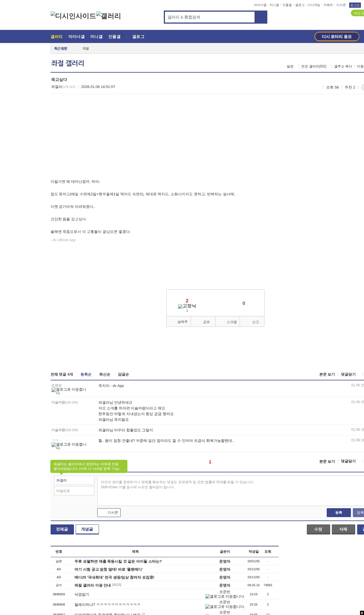
Task: Click the 글쓴이 column header
Action: tap(225, 552)
